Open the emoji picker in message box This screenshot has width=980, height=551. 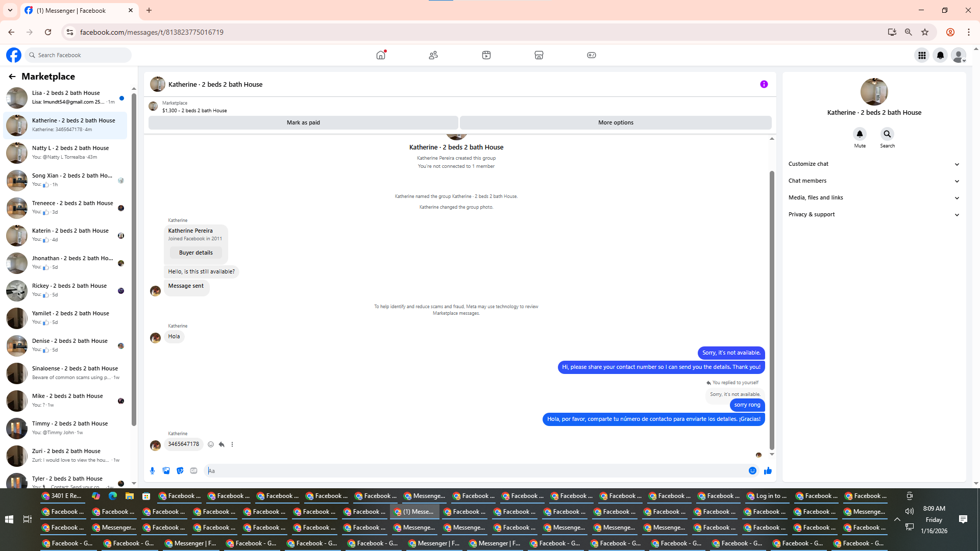[x=752, y=471]
